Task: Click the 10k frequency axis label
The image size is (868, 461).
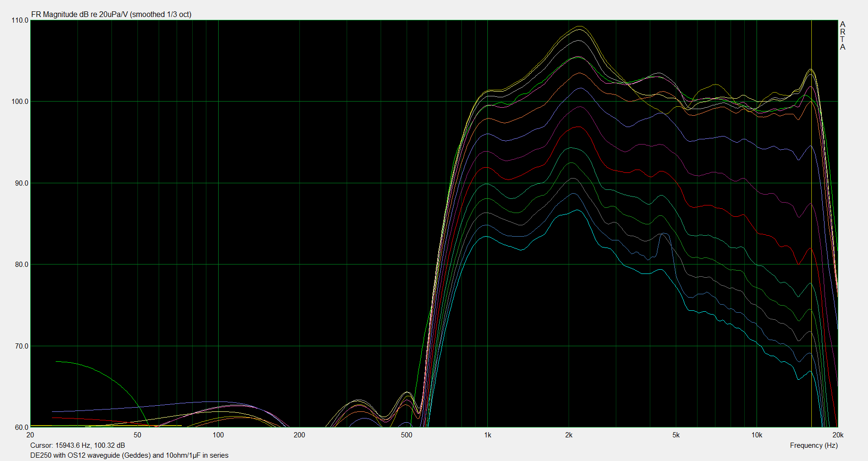Action: 757,435
